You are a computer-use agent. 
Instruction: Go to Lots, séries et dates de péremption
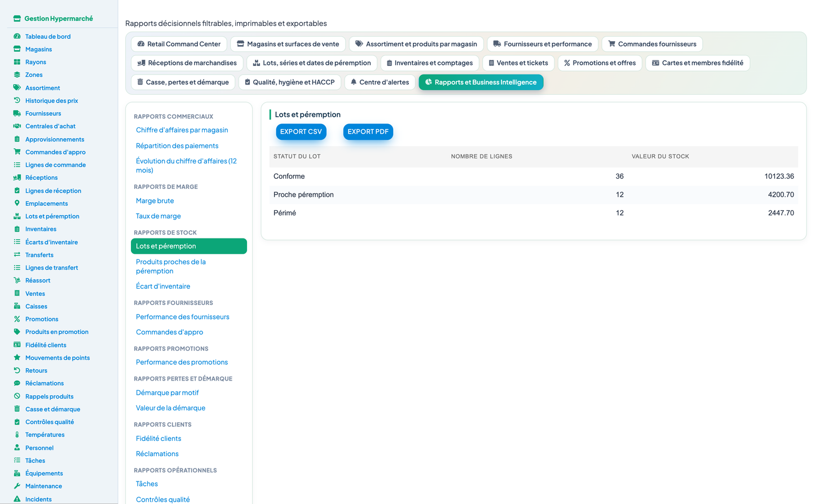[312, 63]
